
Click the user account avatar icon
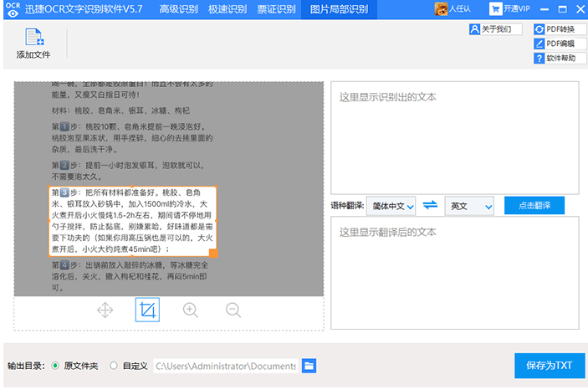(441, 9)
